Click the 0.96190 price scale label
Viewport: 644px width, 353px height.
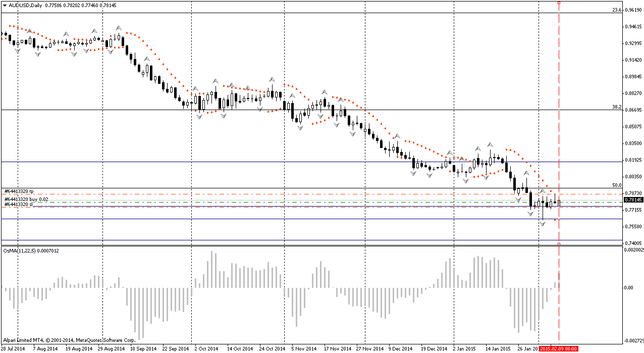(634, 10)
